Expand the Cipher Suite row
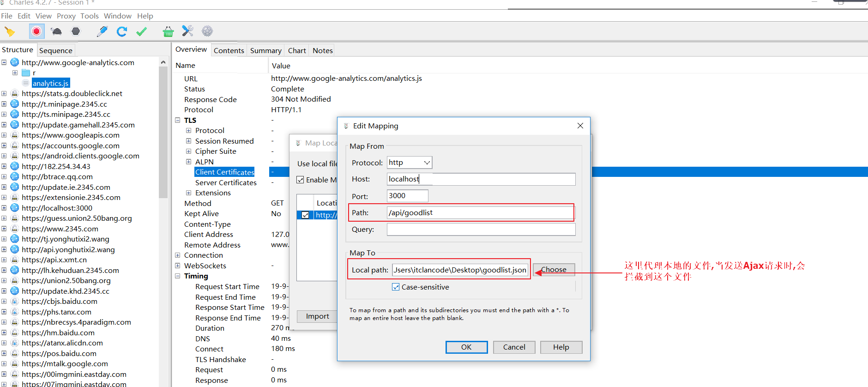Image resolution: width=868 pixels, height=387 pixels. pos(188,151)
